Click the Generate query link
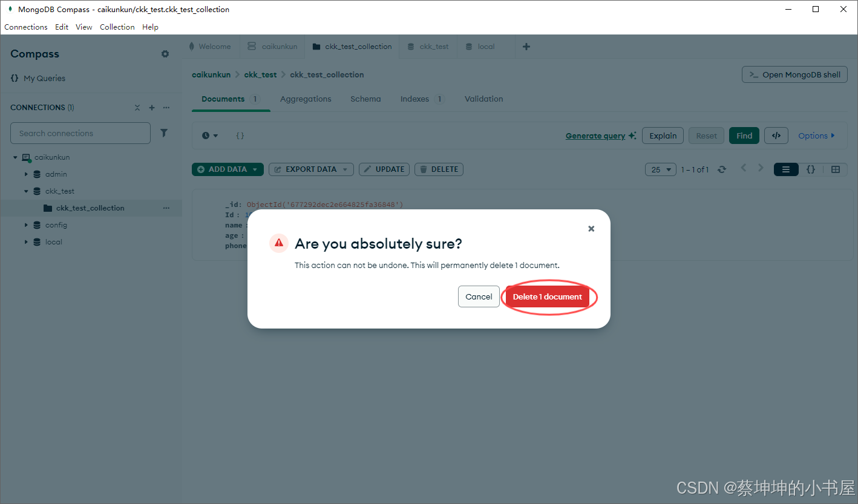The width and height of the screenshot is (858, 504). click(x=595, y=135)
